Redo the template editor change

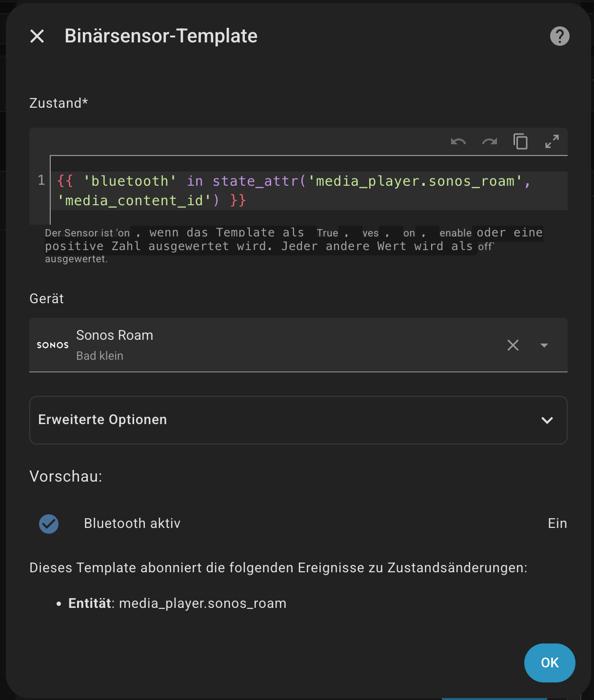490,142
